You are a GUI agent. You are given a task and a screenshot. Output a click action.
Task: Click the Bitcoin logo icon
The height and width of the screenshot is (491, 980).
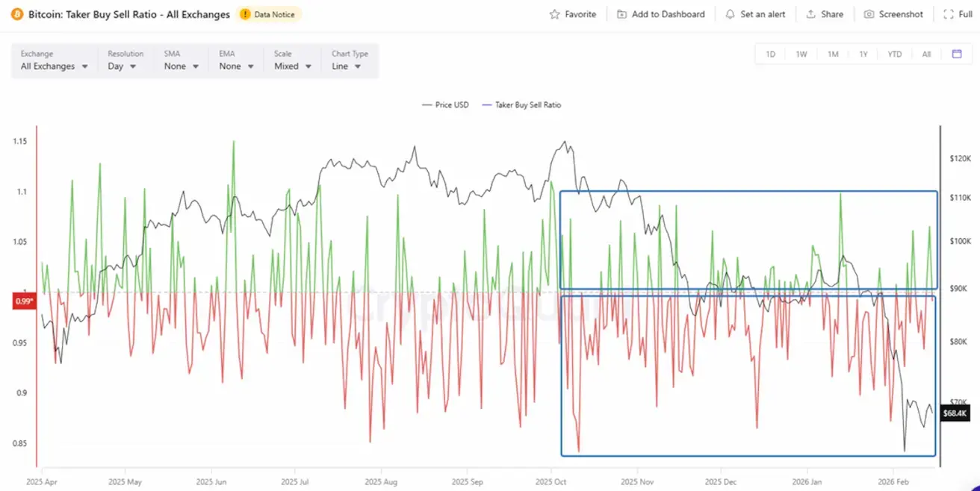point(17,14)
